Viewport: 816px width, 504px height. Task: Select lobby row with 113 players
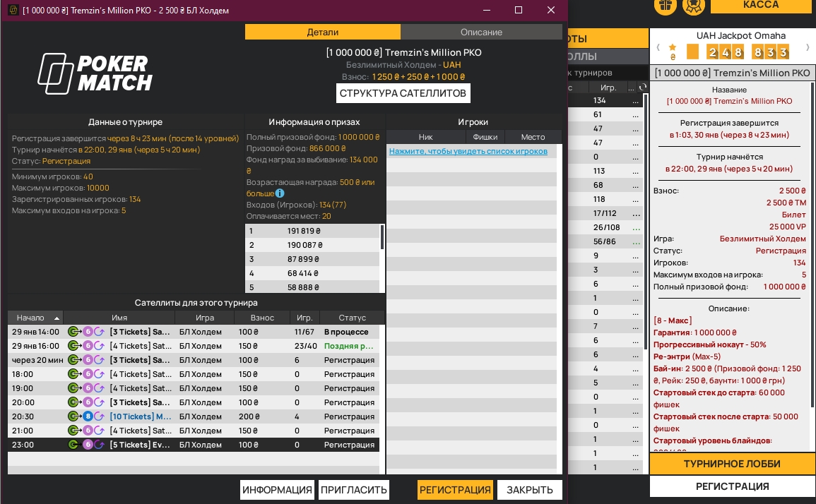(x=605, y=171)
